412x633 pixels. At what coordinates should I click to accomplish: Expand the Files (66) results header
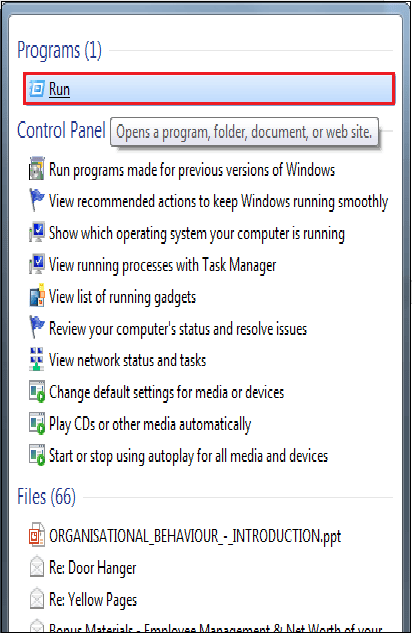click(46, 497)
